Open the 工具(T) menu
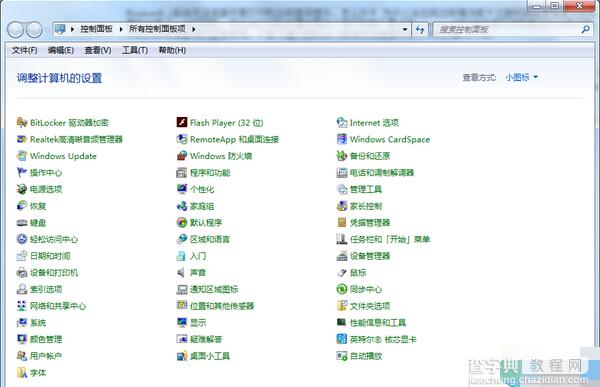The height and width of the screenshot is (387, 600). click(135, 50)
